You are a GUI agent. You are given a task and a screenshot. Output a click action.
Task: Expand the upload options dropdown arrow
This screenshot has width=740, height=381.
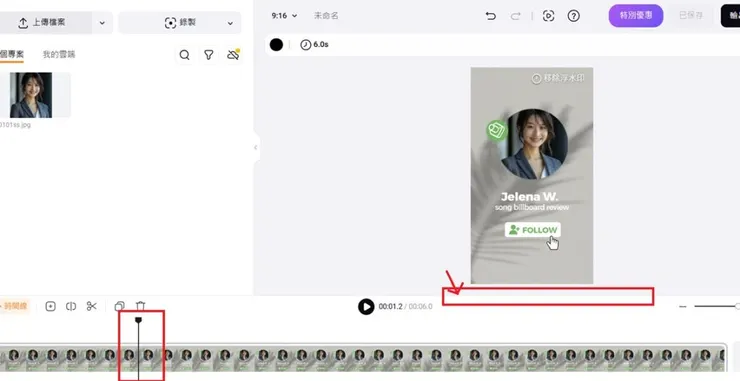[x=102, y=23]
